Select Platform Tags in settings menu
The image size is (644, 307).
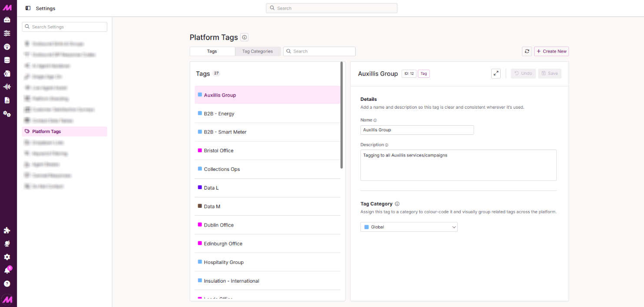pyautogui.click(x=65, y=131)
